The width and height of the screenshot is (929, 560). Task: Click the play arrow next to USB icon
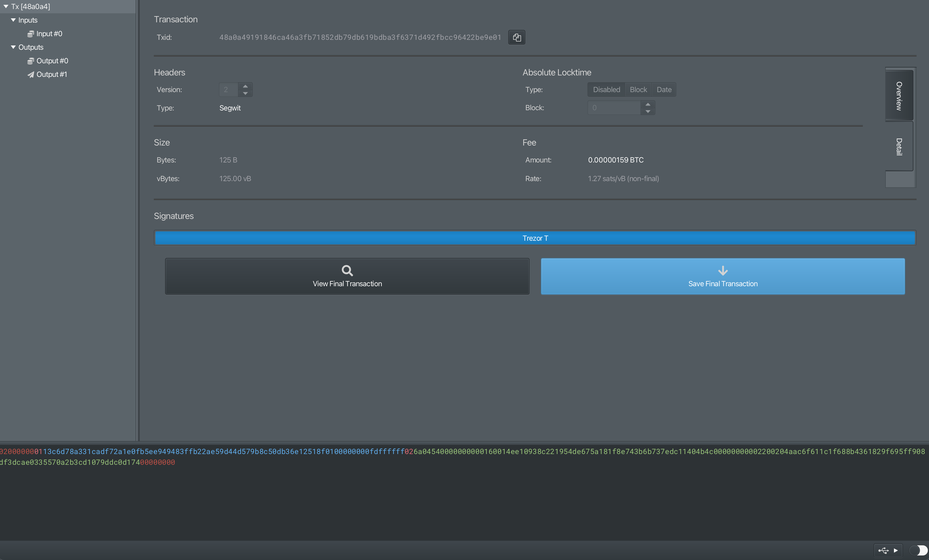pyautogui.click(x=896, y=551)
